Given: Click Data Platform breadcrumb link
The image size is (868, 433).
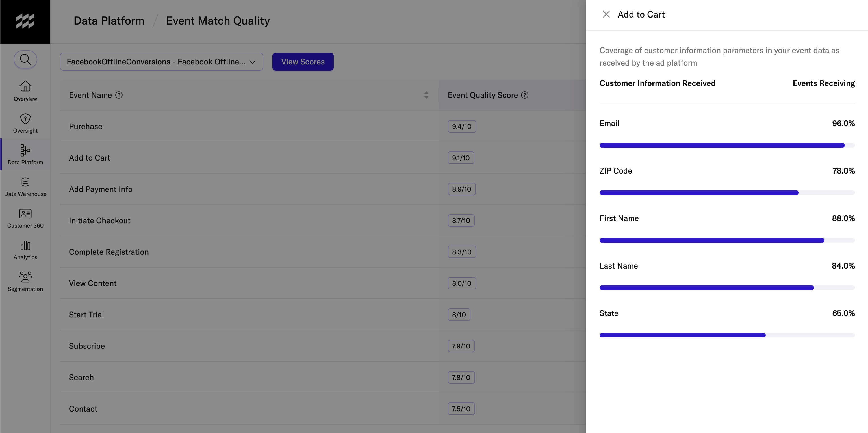Looking at the screenshot, I should click(x=109, y=21).
